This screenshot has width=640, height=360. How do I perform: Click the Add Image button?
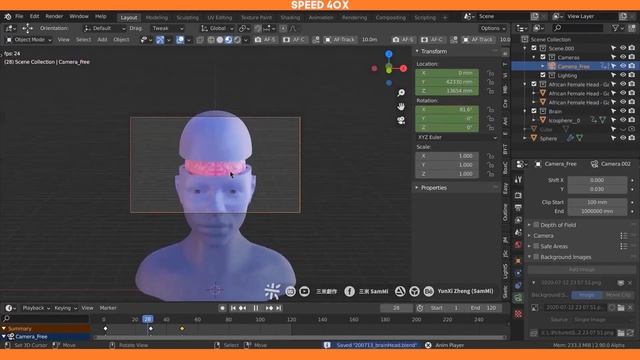tap(582, 270)
